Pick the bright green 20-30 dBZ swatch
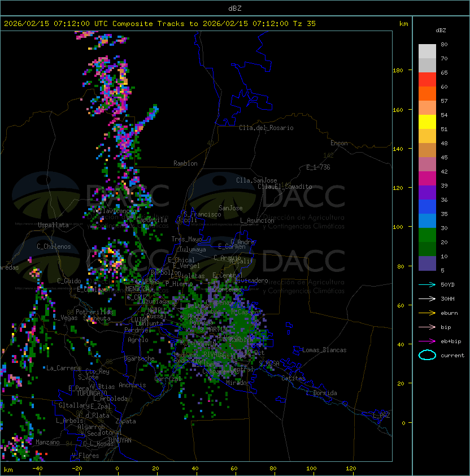The image size is (470, 476). point(427,235)
